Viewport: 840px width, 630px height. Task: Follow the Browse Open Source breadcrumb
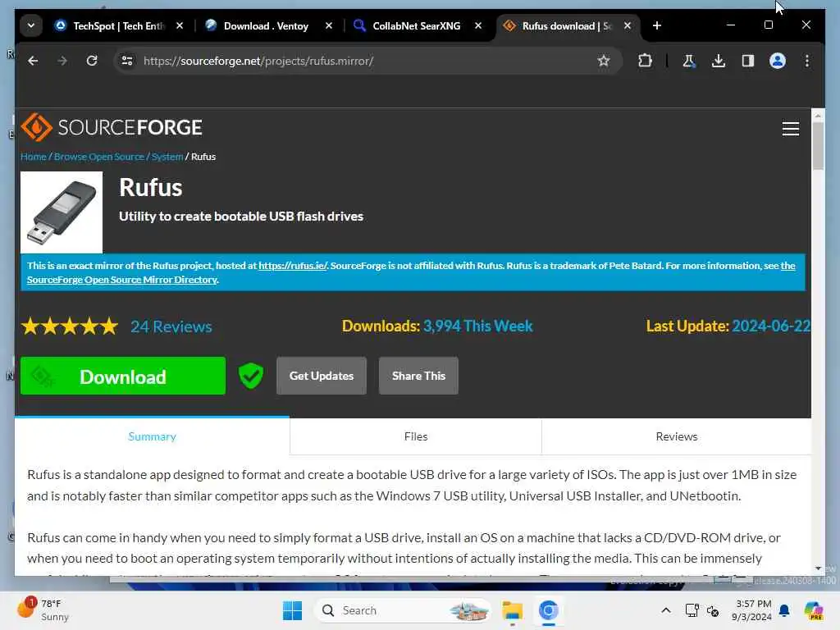pyautogui.click(x=99, y=157)
